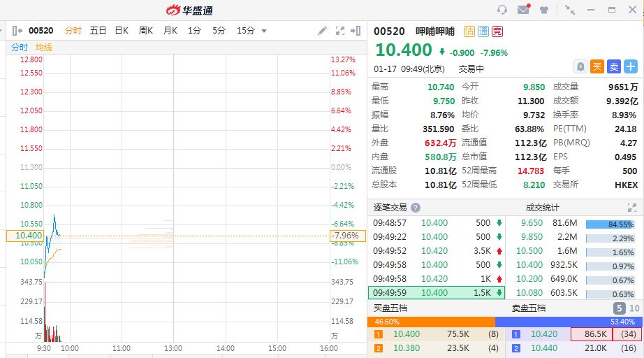Click the shrink window arrows icon

[571, 10]
